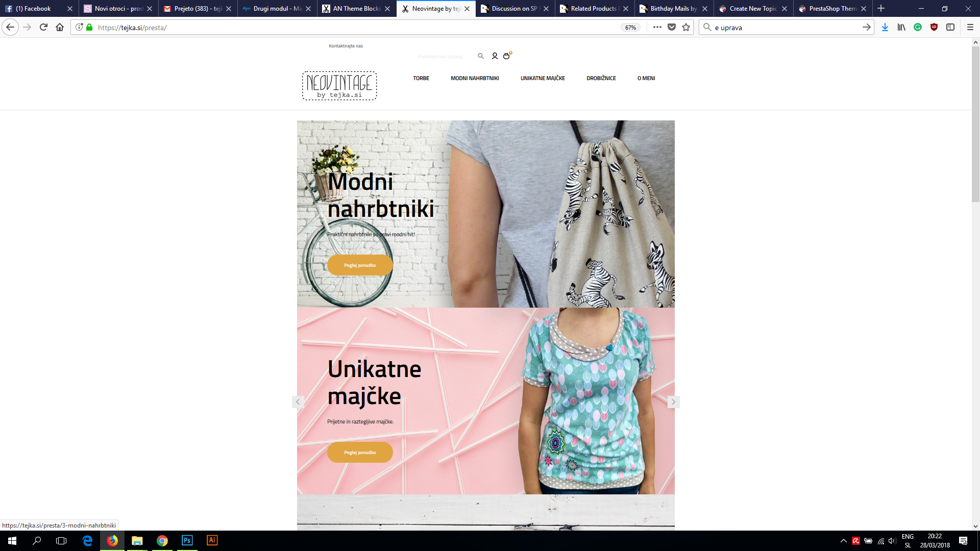Open the shopping cart icon
This screenshot has width=980, height=551.
[x=506, y=56]
